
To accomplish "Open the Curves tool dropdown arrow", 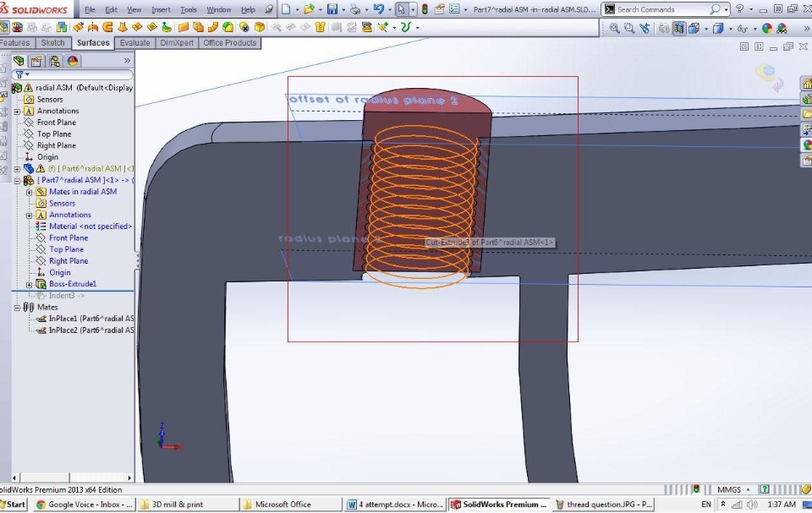I will pyautogui.click(x=417, y=27).
